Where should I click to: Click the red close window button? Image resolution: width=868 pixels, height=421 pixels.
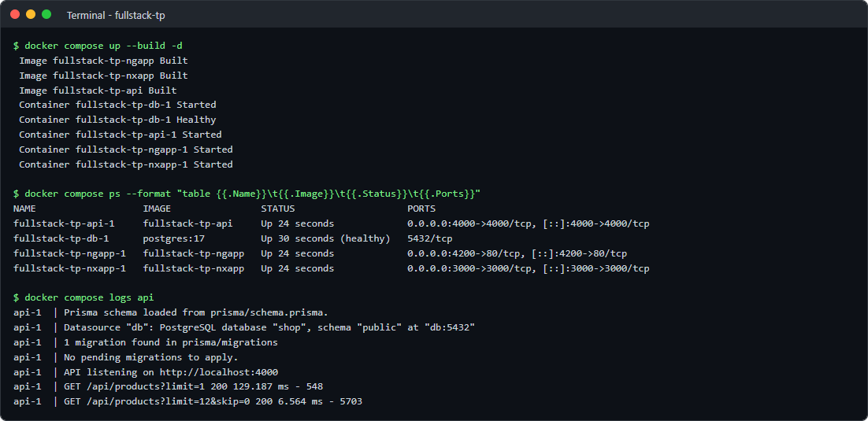pyautogui.click(x=15, y=14)
